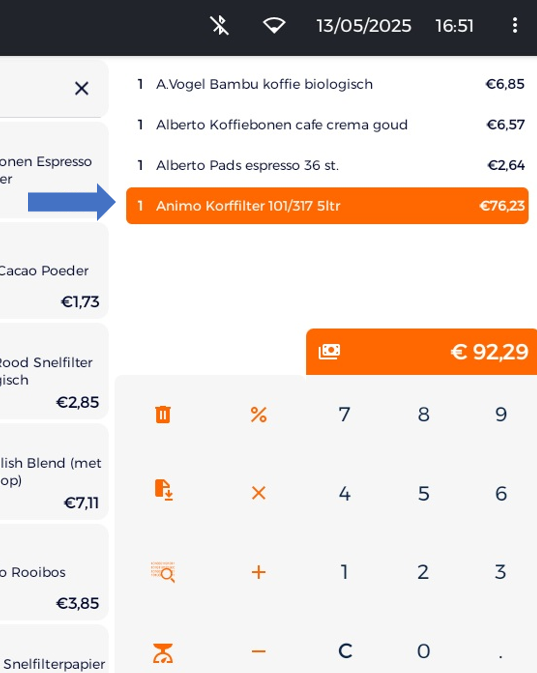
Task: Click the trash delete icon
Action: 163,415
